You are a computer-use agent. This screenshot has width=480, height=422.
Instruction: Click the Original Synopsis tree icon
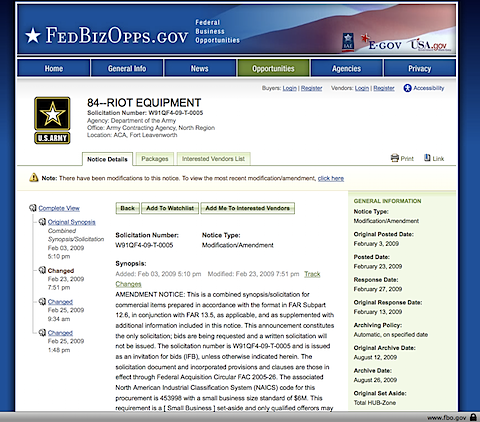click(42, 222)
